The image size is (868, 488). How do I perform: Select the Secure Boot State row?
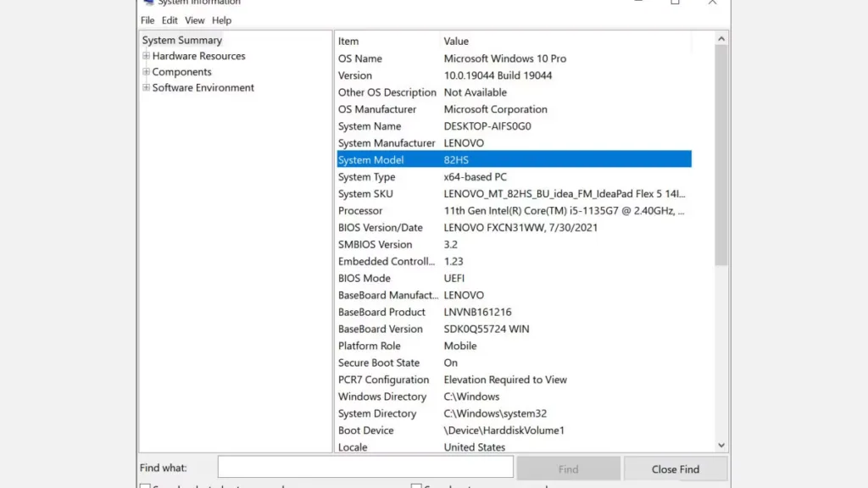[514, 363]
